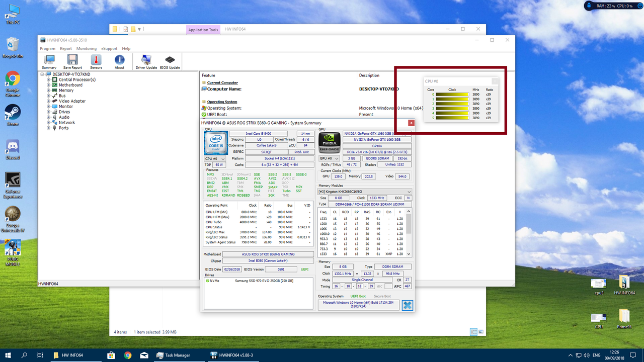Expand the Motherboard tree node

[49, 85]
